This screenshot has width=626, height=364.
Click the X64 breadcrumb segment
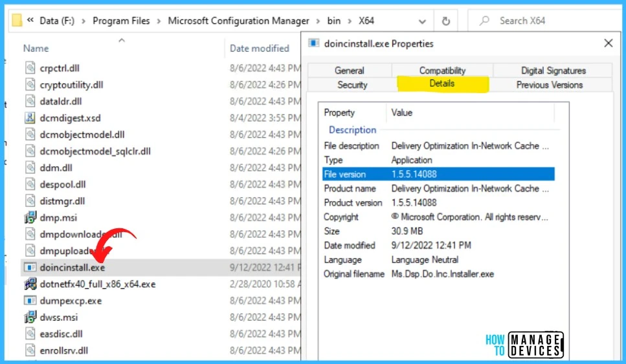pos(366,21)
